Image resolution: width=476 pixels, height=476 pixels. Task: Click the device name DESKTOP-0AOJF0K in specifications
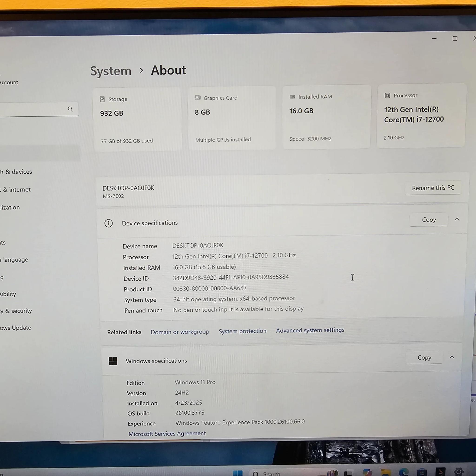coord(198,245)
